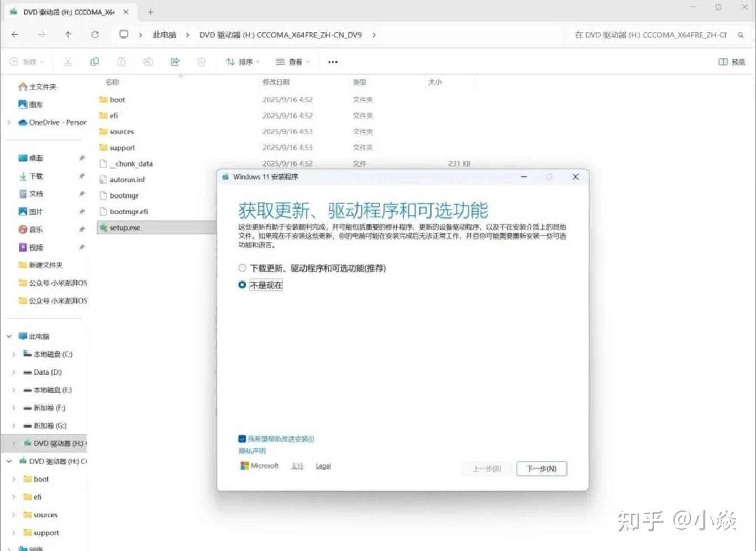
Task: Click the chevron after the DVD drive path
Action: coord(374,35)
